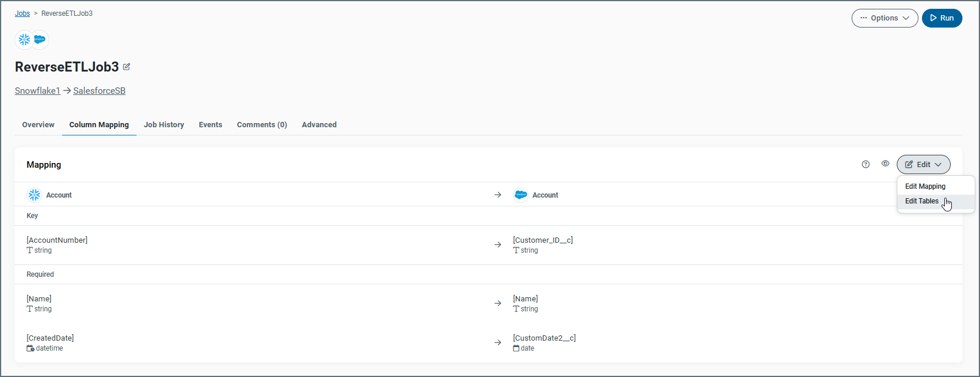Screen dimensions: 980x377
Task: Expand the Options dropdown button
Action: [884, 18]
